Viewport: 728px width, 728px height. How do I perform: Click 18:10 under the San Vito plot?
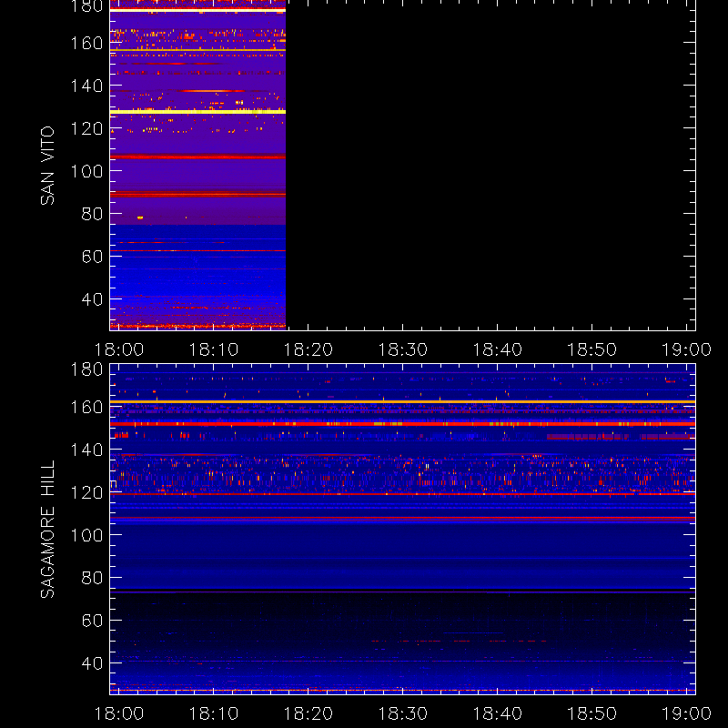click(214, 349)
